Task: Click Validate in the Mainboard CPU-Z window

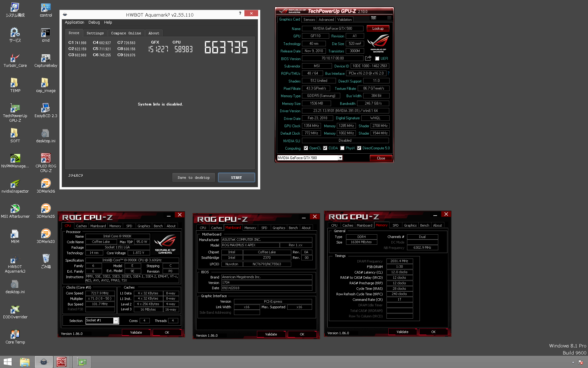Action: coord(271,334)
